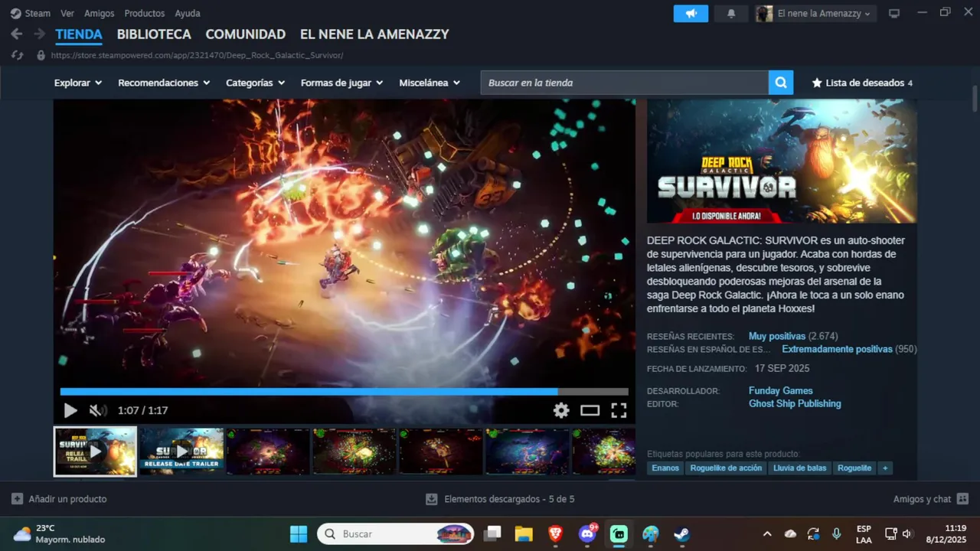Open the Ghost Ship Publishing publisher link
This screenshot has height=551, width=980.
pyautogui.click(x=795, y=403)
